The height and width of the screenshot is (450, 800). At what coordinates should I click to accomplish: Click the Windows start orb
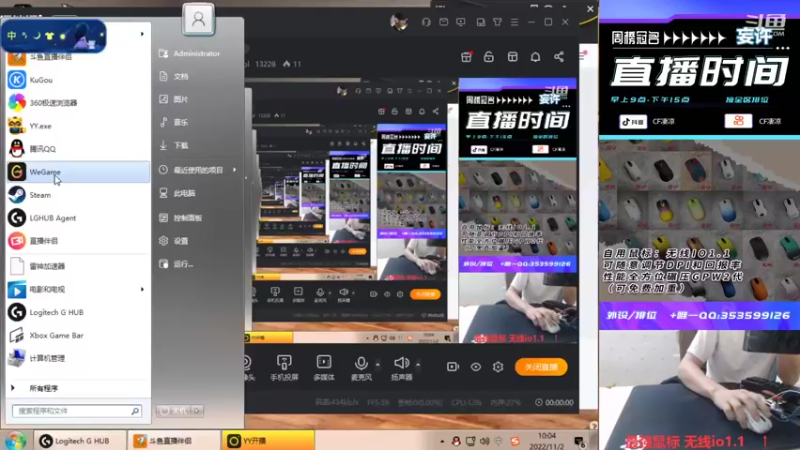click(x=16, y=441)
